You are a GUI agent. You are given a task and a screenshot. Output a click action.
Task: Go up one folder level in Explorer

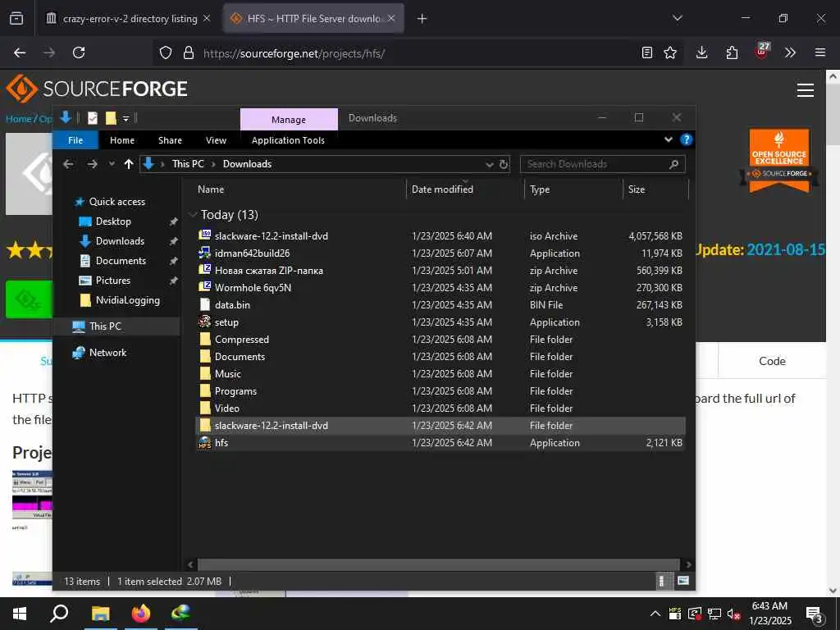coord(129,164)
